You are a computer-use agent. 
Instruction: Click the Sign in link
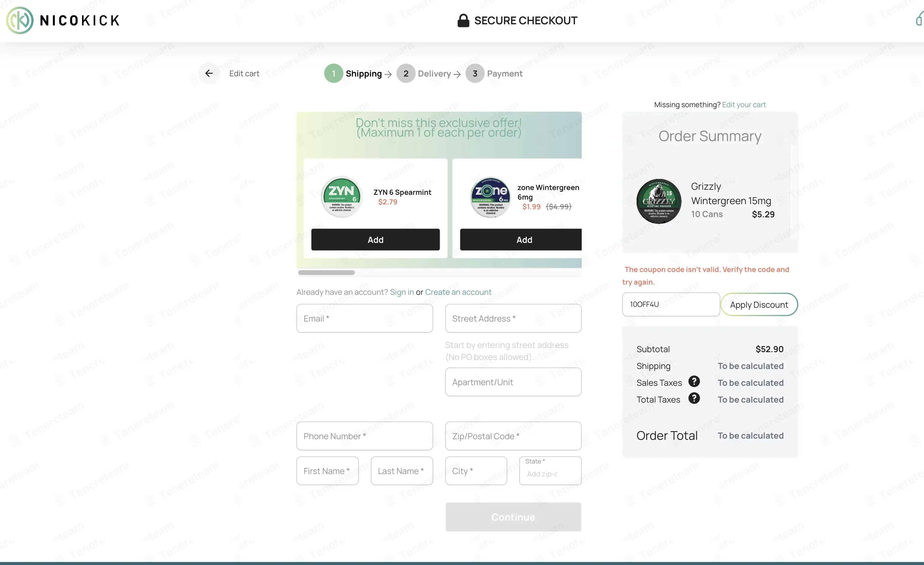click(402, 292)
